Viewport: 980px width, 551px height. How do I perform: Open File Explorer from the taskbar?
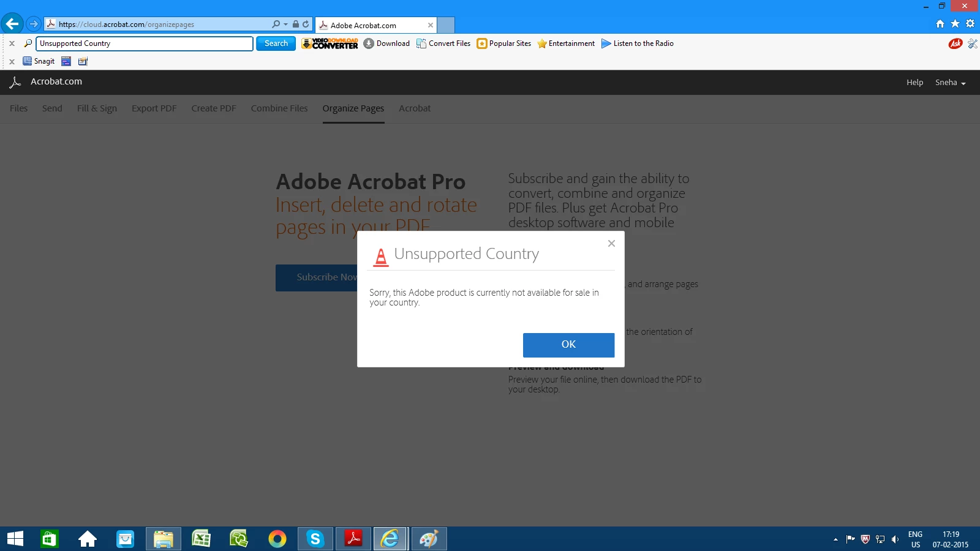[x=164, y=539]
